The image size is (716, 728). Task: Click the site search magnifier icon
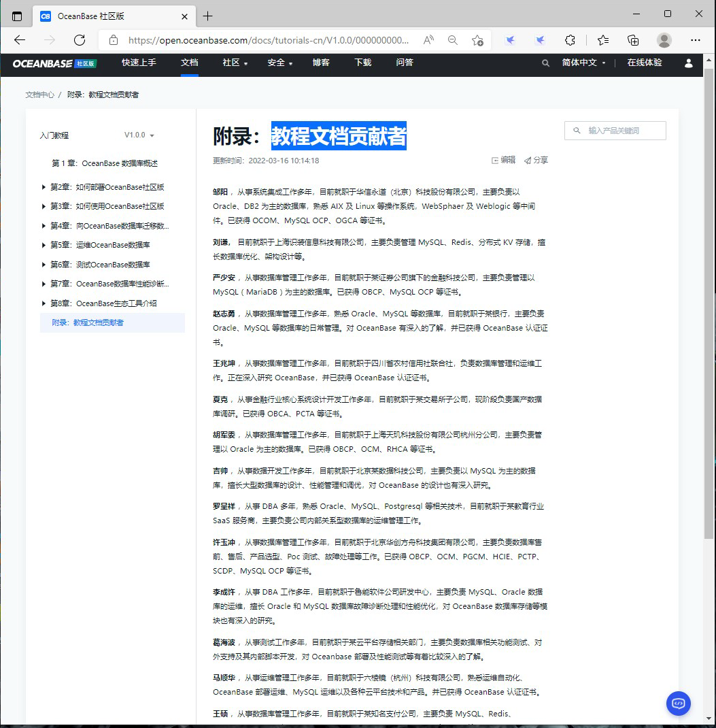pyautogui.click(x=545, y=63)
